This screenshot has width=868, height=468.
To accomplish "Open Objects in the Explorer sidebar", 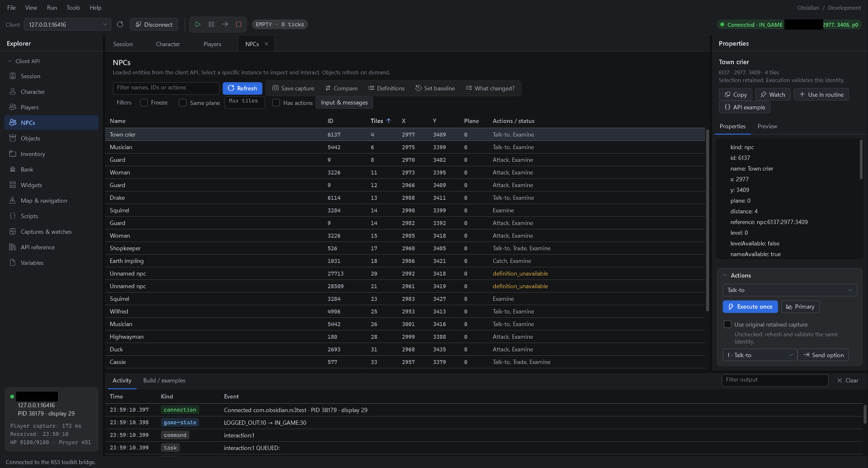I will 52,139.
